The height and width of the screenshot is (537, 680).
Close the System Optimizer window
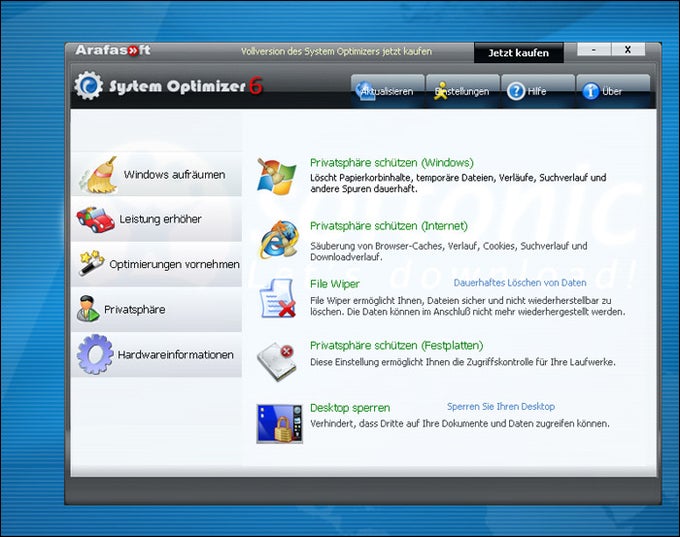pyautogui.click(x=628, y=49)
